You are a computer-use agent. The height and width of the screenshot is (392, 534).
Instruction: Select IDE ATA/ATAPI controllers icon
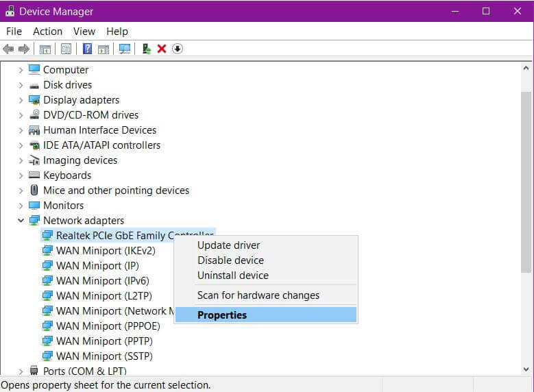(x=34, y=145)
